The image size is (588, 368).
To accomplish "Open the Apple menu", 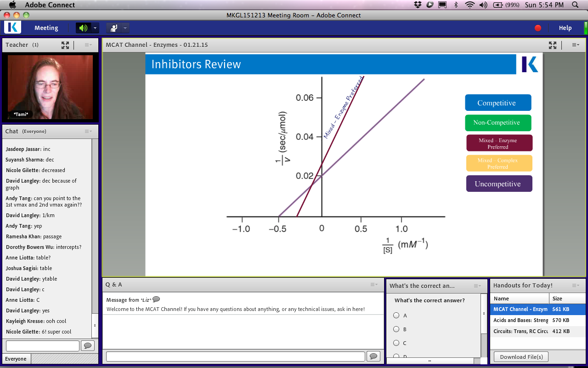I will (x=12, y=5).
